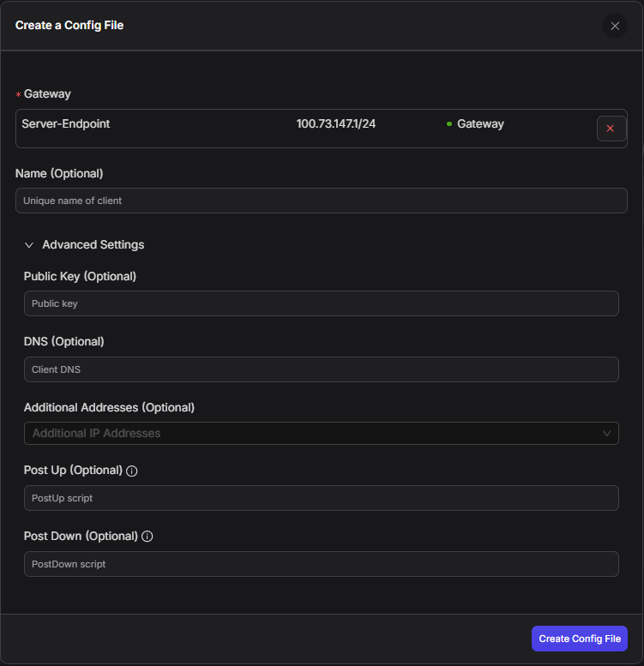The image size is (644, 666).
Task: Select the Client DNS text field
Action: [321, 369]
